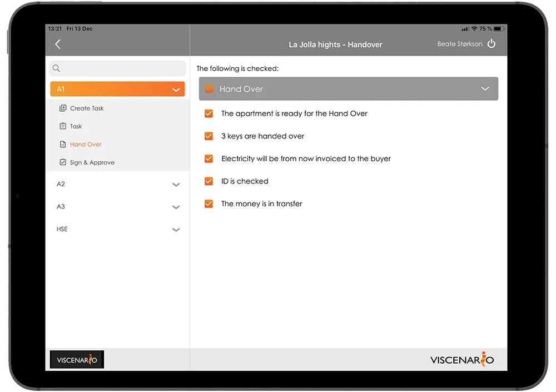Click the Hand Over document icon
This screenshot has width=556, height=392.
pyautogui.click(x=63, y=144)
